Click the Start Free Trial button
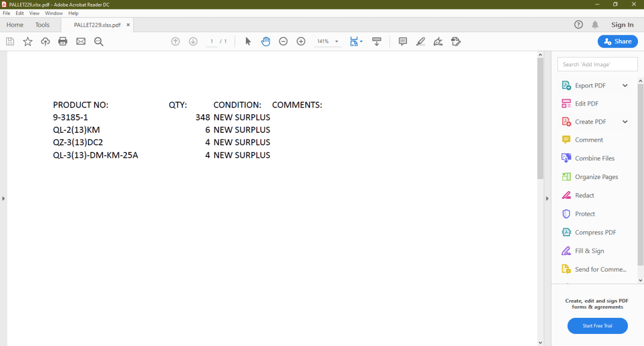Viewport: 644px width, 346px height. click(597, 326)
